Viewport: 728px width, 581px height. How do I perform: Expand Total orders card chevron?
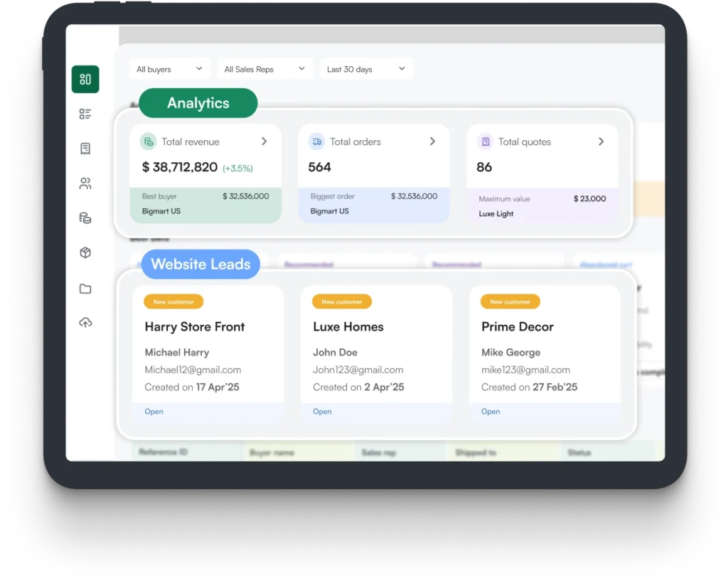(432, 142)
